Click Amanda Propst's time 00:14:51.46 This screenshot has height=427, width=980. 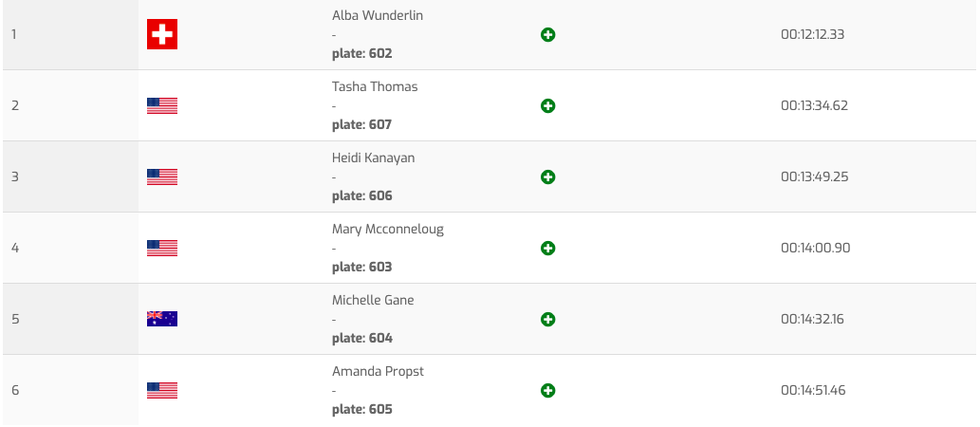coord(813,390)
